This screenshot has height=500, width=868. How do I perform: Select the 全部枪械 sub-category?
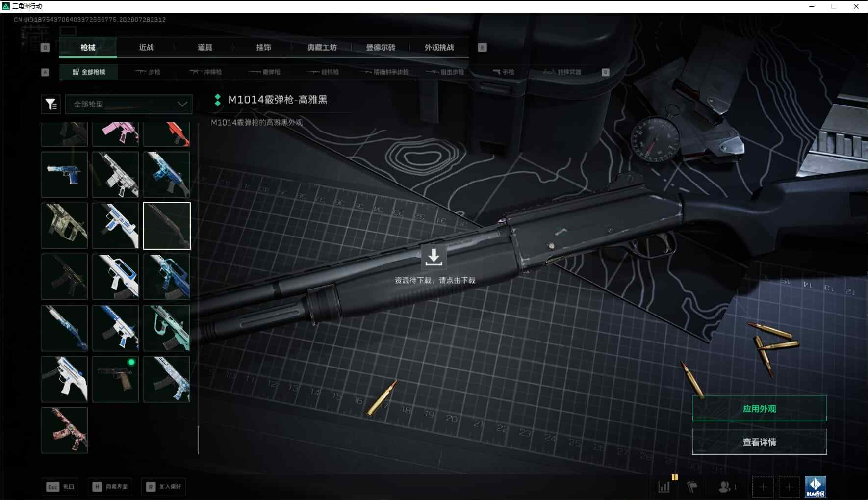(x=88, y=72)
